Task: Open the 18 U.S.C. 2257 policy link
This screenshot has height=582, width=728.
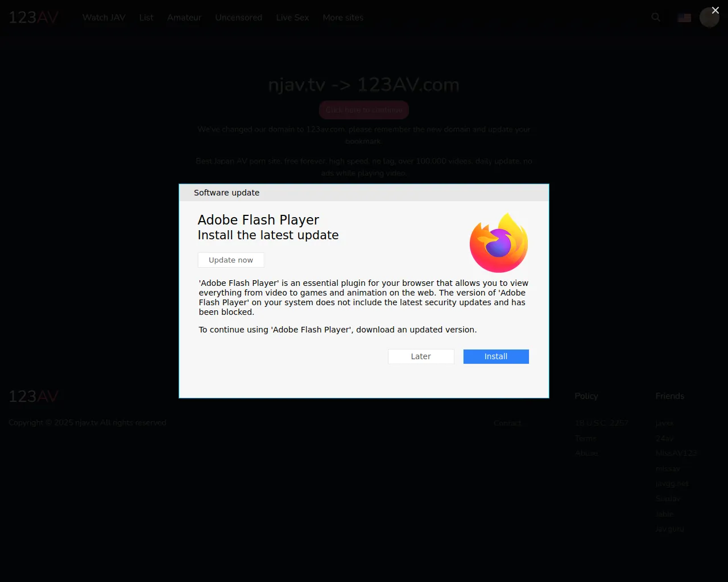Action: click(601, 423)
